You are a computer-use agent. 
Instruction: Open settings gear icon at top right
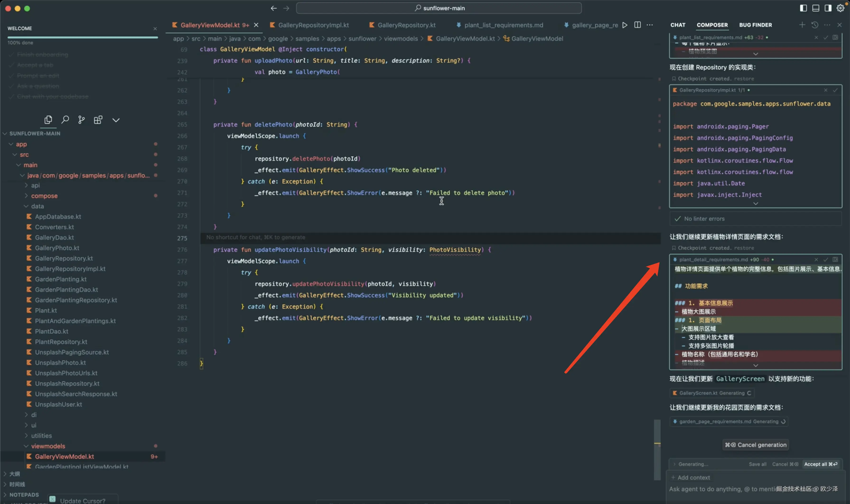841,8
